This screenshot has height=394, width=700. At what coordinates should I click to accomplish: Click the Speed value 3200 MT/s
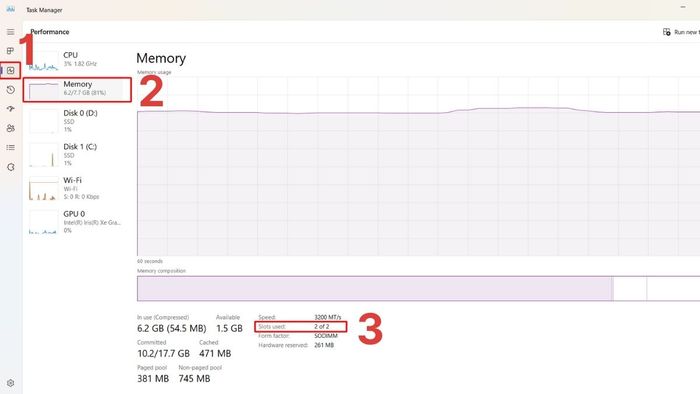coord(328,317)
